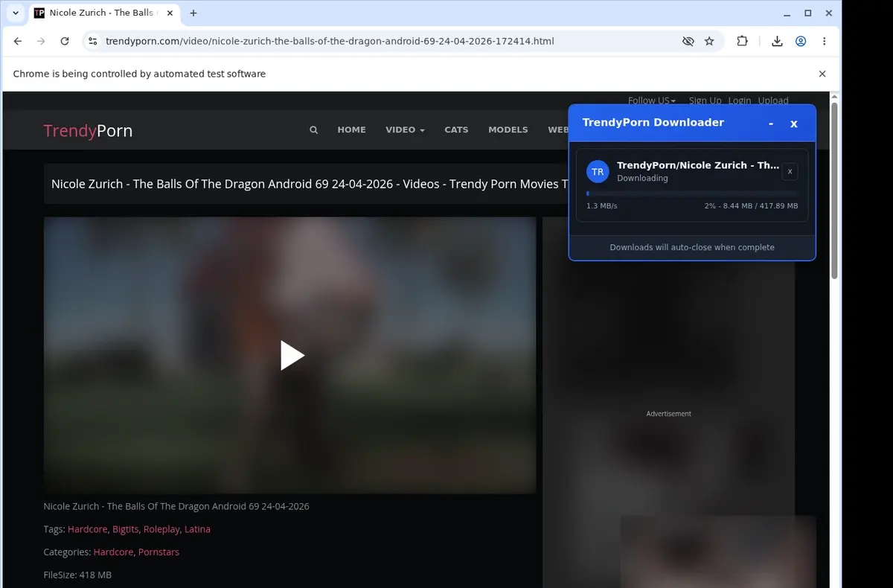
Task: Bookmark this page with star icon
Action: pos(709,42)
